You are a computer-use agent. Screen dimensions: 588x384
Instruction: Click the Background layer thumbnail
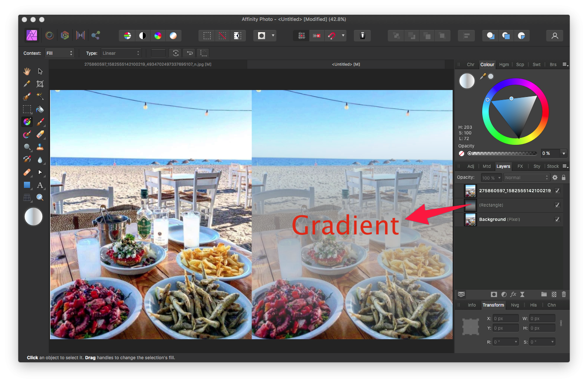(x=470, y=219)
